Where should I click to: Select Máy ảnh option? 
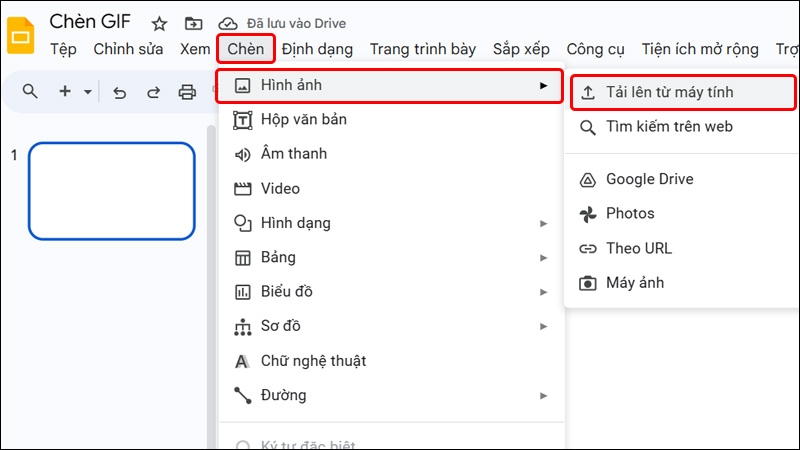pos(683,283)
